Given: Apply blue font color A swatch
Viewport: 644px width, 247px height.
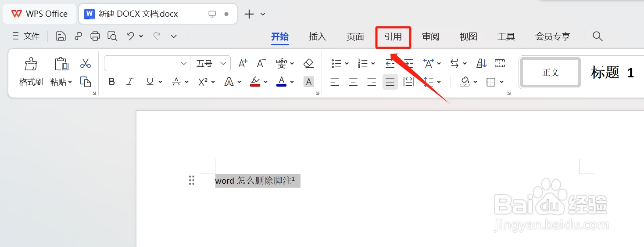Looking at the screenshot, I should (281, 82).
